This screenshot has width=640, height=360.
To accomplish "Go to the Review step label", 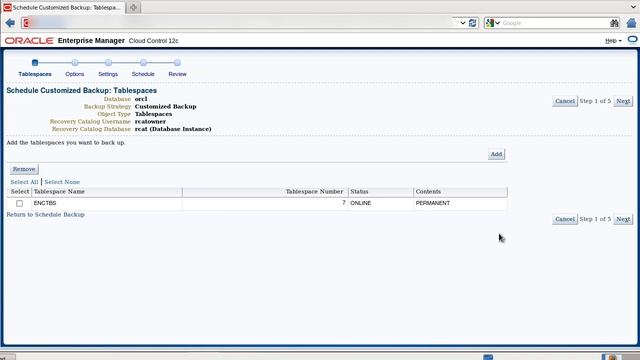I will [x=177, y=74].
